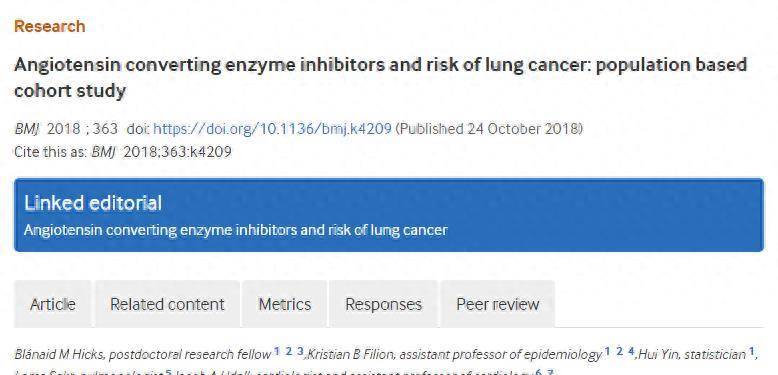Viewport: 778px width, 375px height.
Task: Click the Published 24 October 2018 date
Action: coord(489,129)
